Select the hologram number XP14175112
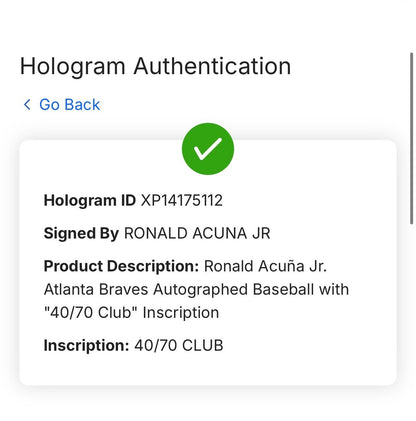The width and height of the screenshot is (416, 421). pos(182,201)
